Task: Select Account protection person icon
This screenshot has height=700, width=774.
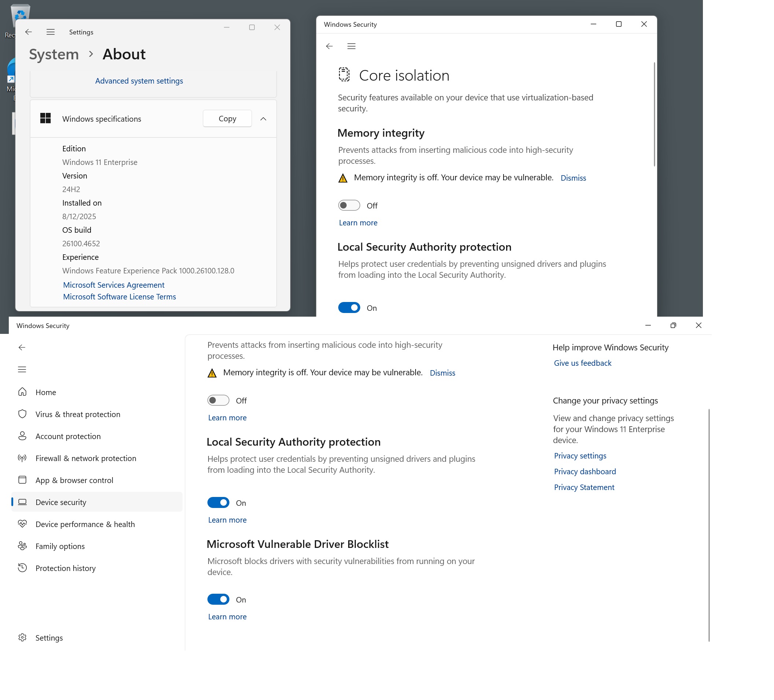Action: pyautogui.click(x=22, y=436)
